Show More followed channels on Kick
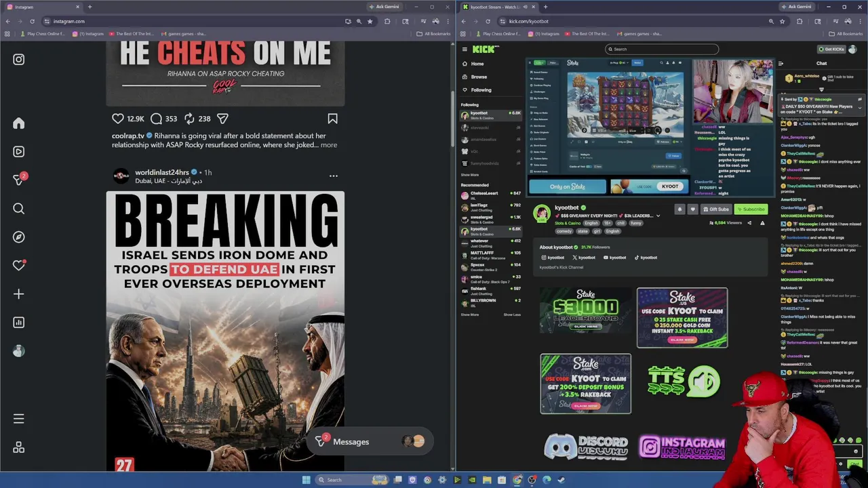 (x=469, y=175)
